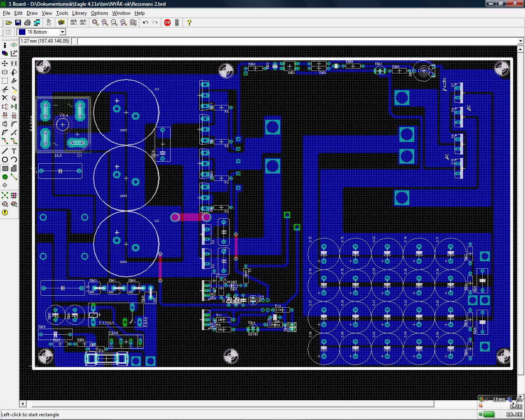Toggle the Show (eye) tool

pyautogui.click(x=14, y=45)
